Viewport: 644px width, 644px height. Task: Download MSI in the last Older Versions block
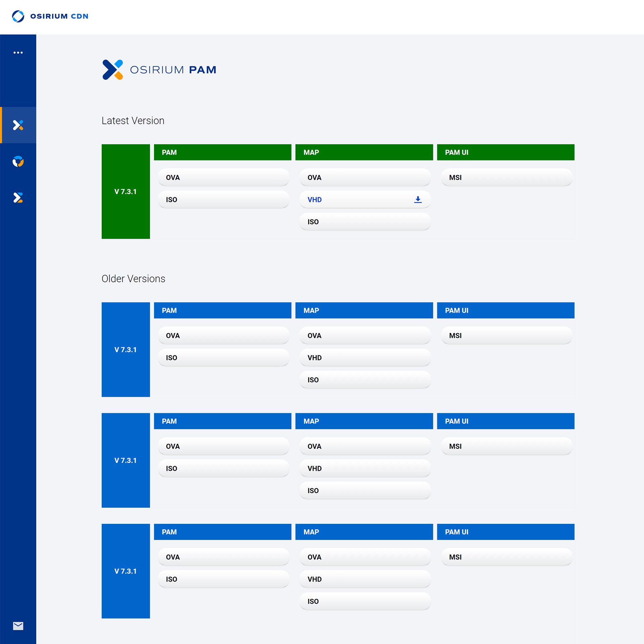point(507,557)
